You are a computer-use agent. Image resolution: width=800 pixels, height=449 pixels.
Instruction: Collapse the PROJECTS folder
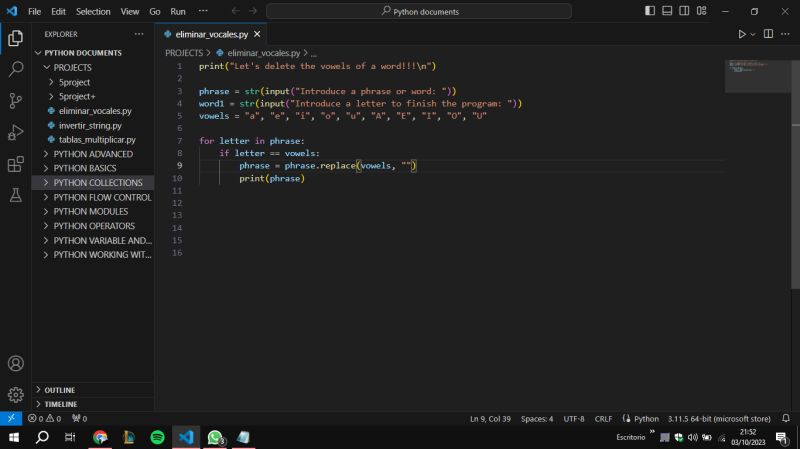[72, 67]
